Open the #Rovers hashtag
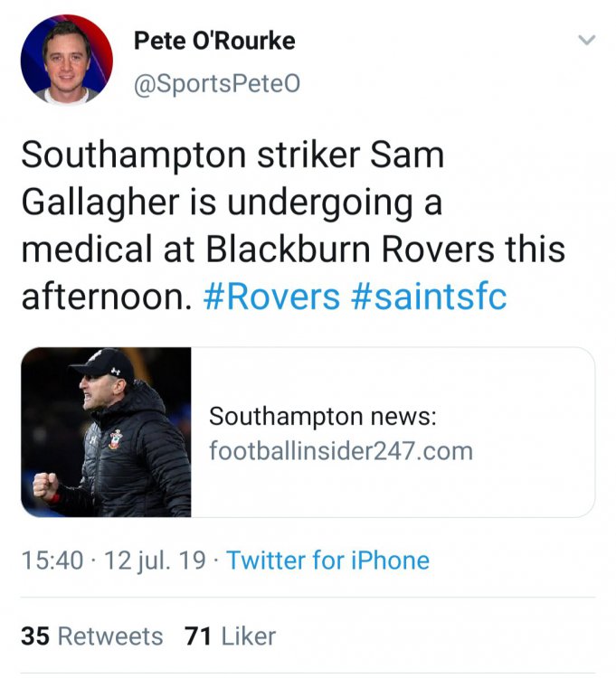The image size is (616, 678). pos(272,297)
